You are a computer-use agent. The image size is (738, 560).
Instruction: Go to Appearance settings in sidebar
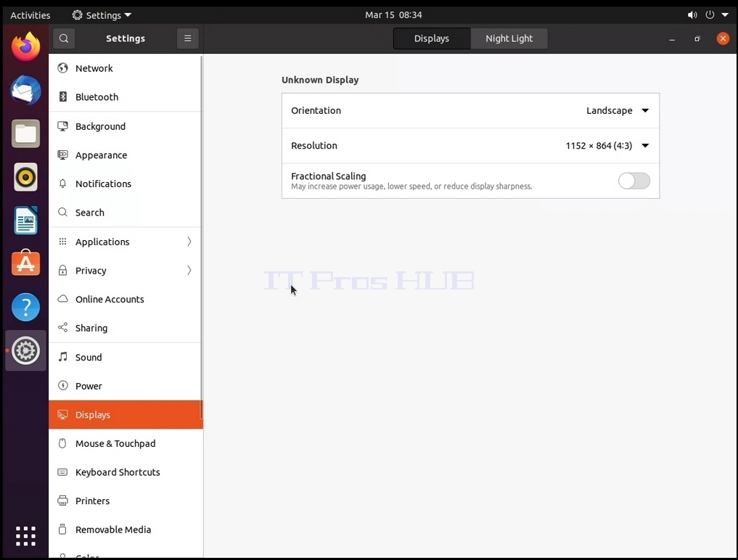[126, 155]
